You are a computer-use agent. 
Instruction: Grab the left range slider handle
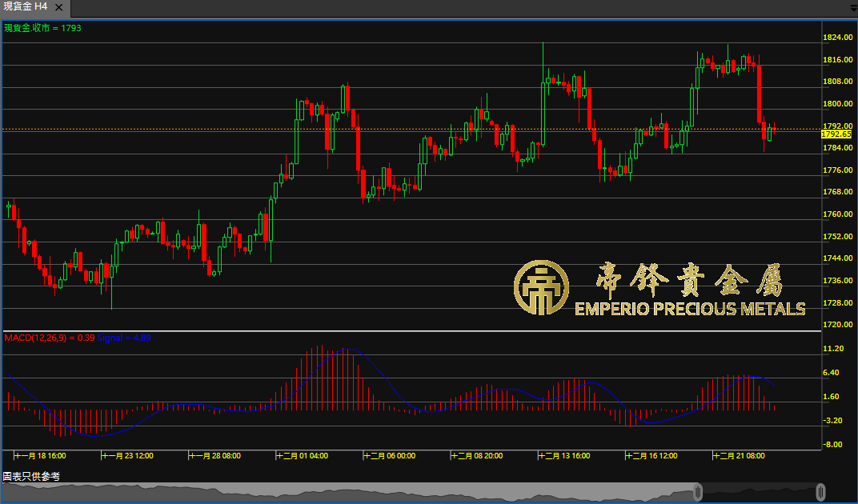698,492
